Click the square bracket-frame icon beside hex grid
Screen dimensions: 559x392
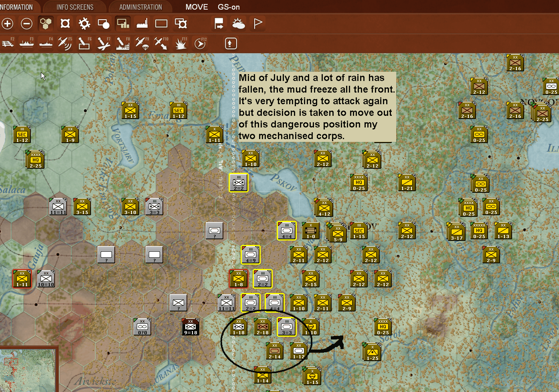point(65,24)
